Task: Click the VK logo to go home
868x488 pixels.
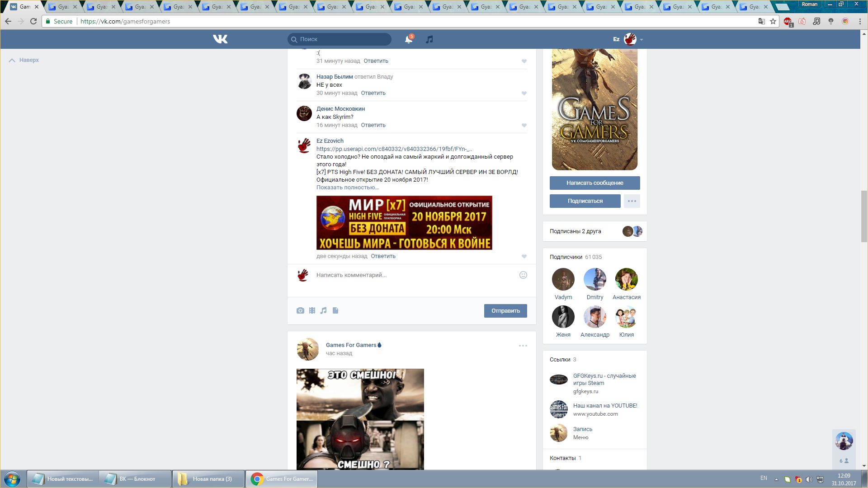Action: pyautogui.click(x=220, y=39)
